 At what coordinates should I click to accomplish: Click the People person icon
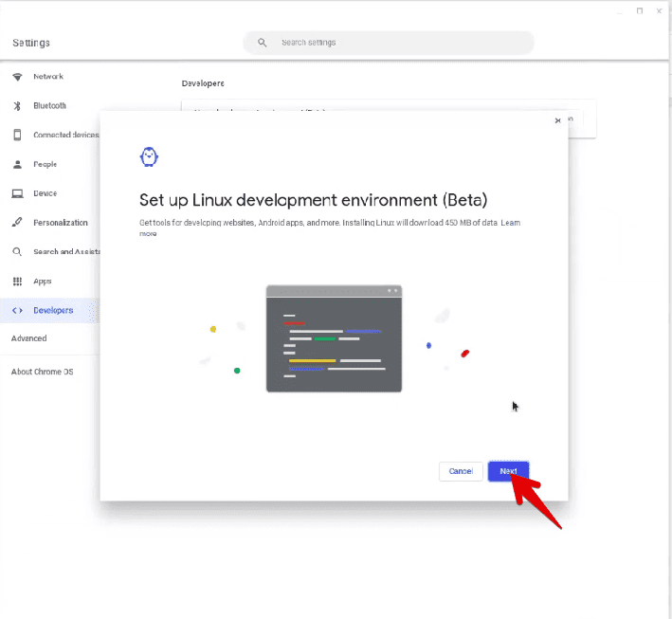coord(17,165)
